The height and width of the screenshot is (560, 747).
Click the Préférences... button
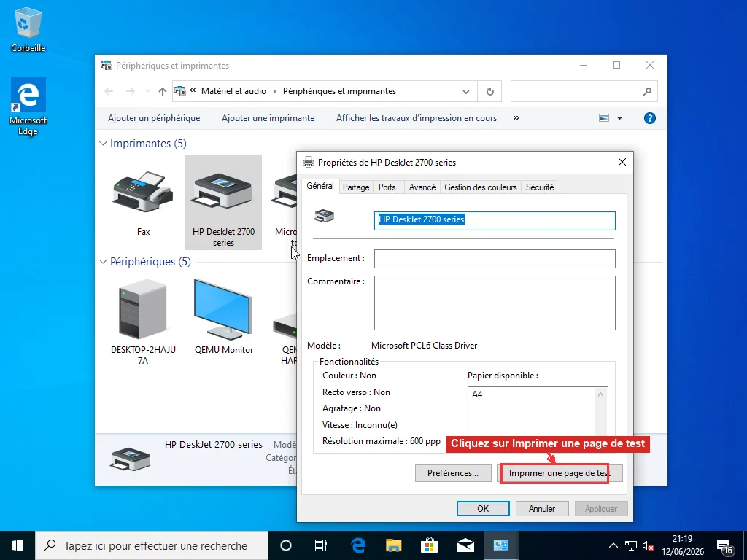[453, 473]
